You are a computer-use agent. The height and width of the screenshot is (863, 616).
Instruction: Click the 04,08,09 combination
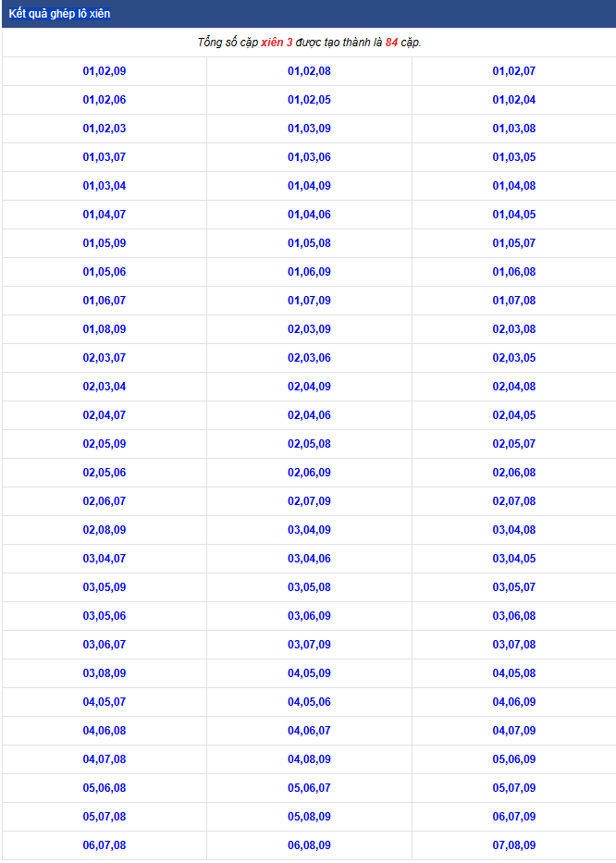309,759
